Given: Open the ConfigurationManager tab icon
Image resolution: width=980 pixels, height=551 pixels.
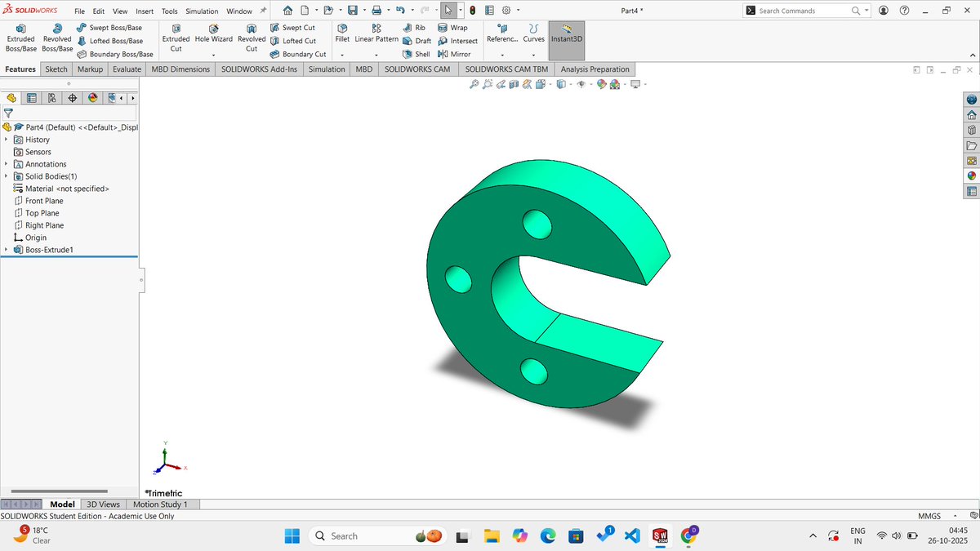Looking at the screenshot, I should [52, 98].
